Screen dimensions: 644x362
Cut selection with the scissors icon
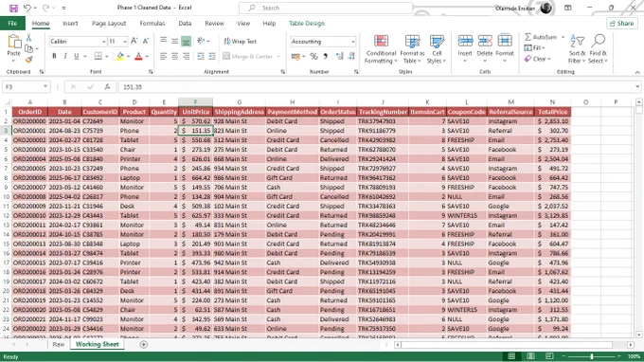click(28, 38)
